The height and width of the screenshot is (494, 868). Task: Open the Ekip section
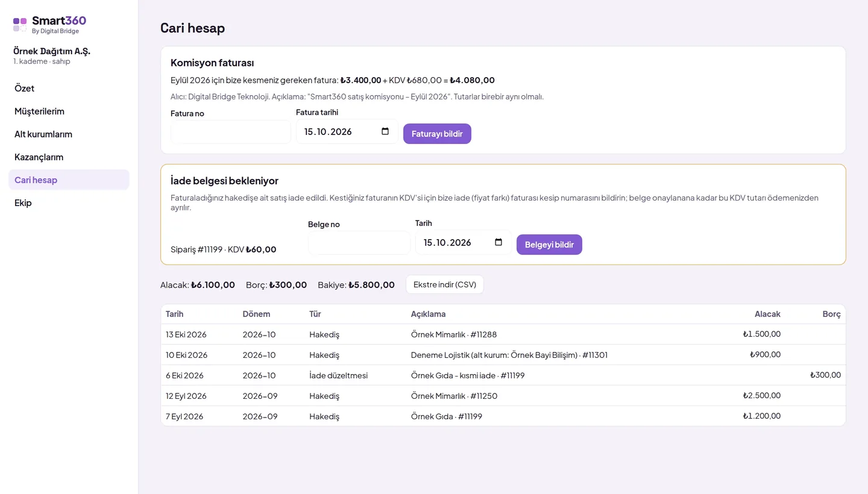pos(69,203)
